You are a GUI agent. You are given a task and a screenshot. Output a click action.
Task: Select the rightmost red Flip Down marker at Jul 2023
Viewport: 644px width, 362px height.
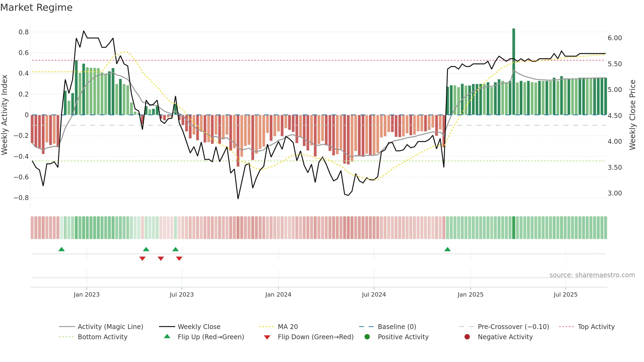[179, 258]
